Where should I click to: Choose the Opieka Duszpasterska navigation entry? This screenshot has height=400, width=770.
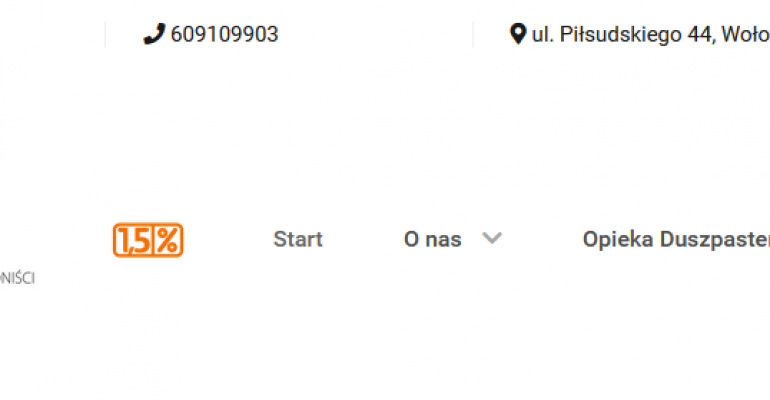tap(676, 240)
